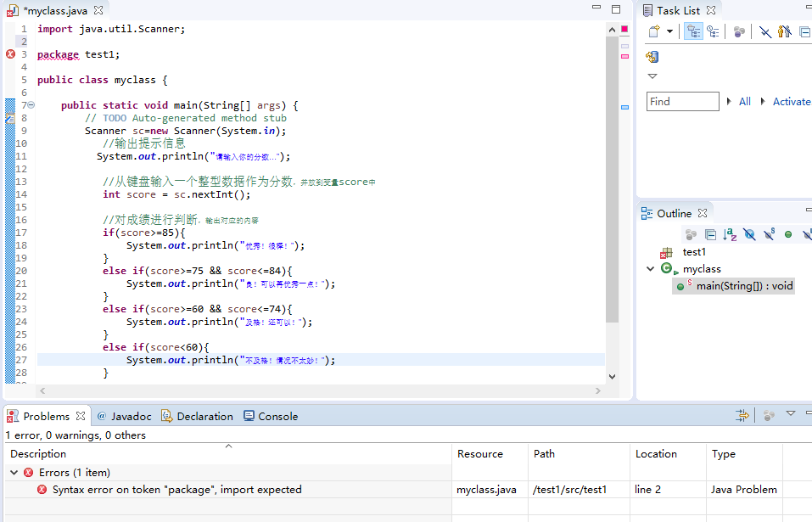Click the New Task icon in Task List

coord(654,31)
